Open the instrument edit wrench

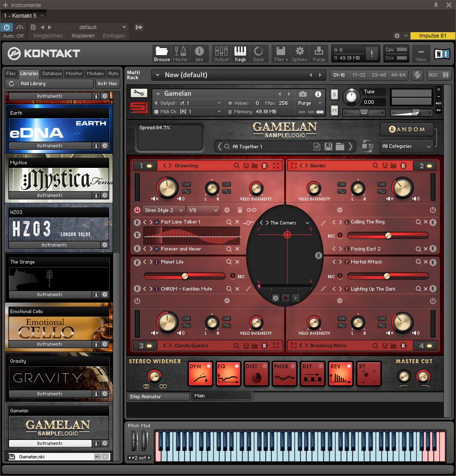pyautogui.click(x=139, y=93)
